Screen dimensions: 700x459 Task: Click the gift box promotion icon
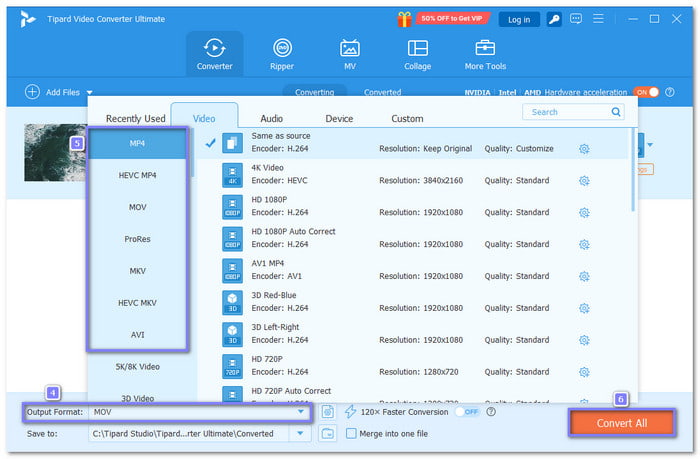coord(404,19)
